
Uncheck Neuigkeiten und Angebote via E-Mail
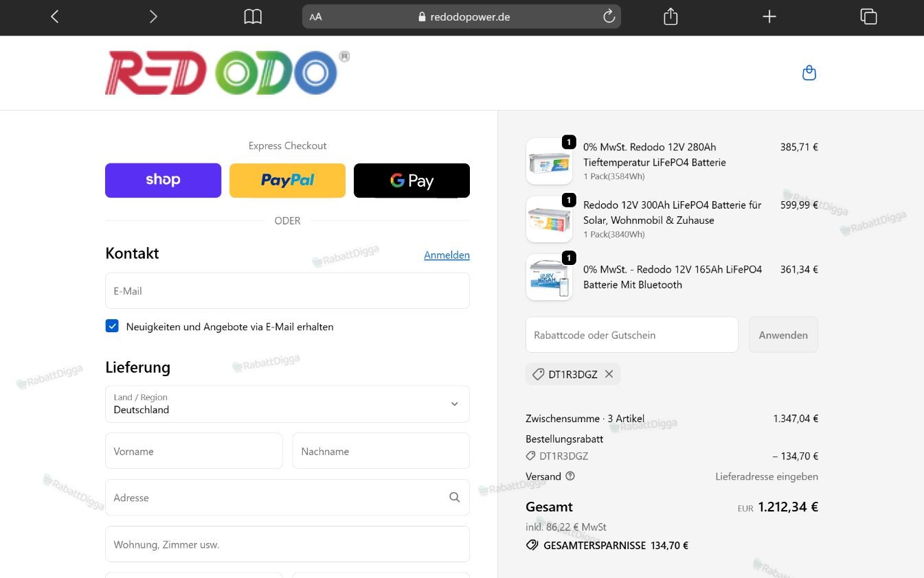(112, 326)
